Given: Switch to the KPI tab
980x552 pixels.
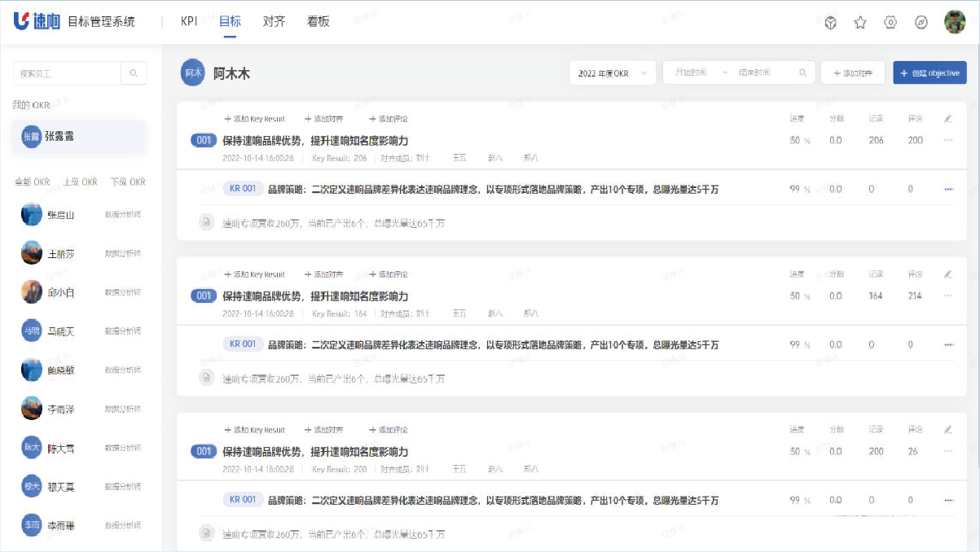Looking at the screenshot, I should coord(189,22).
